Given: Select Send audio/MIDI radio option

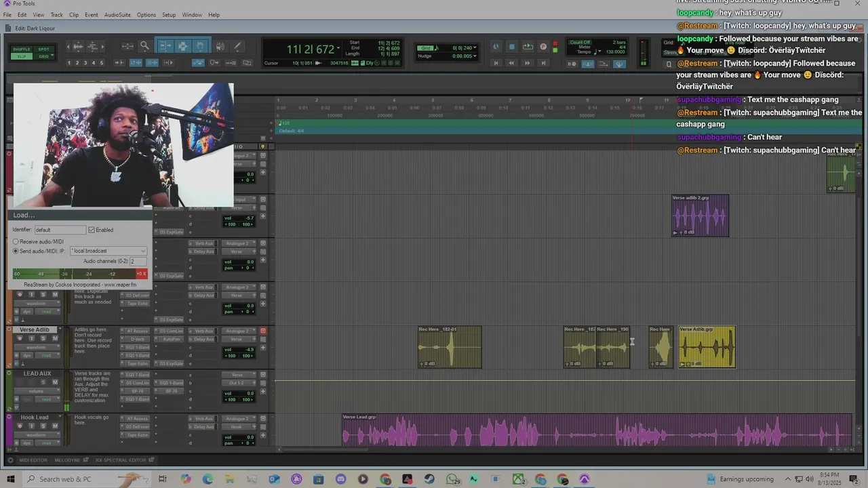Looking at the screenshot, I should [16, 251].
